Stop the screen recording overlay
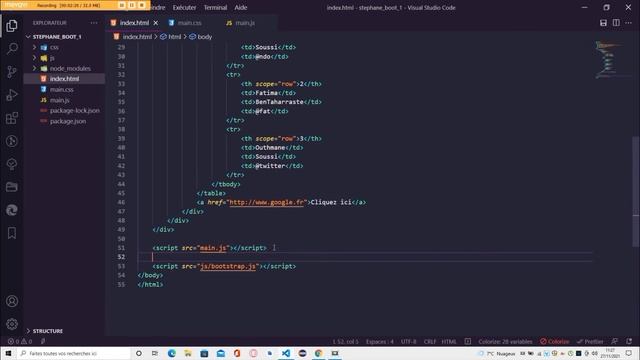The width and height of the screenshot is (640, 360). (142, 5)
